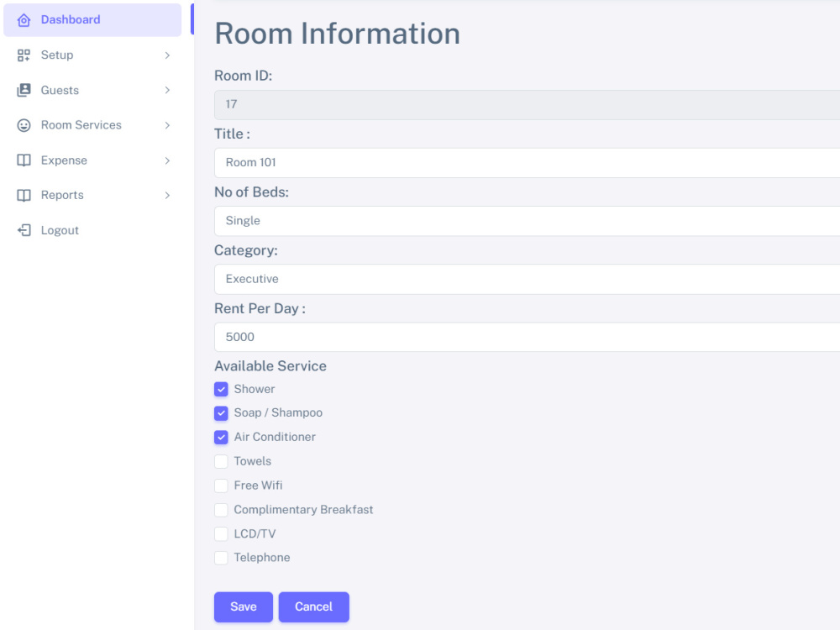The image size is (840, 630).
Task: Click the Room Services smiley icon
Action: pyautogui.click(x=24, y=125)
